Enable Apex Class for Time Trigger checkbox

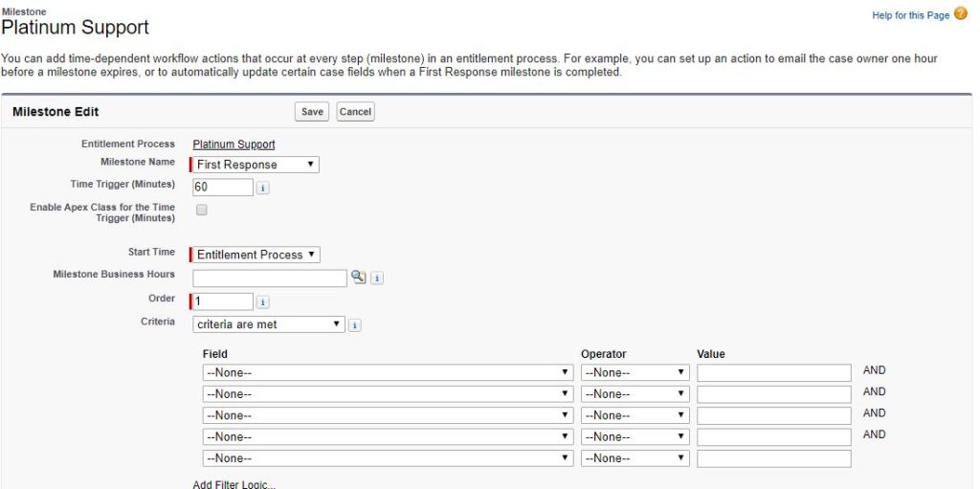pos(201,210)
